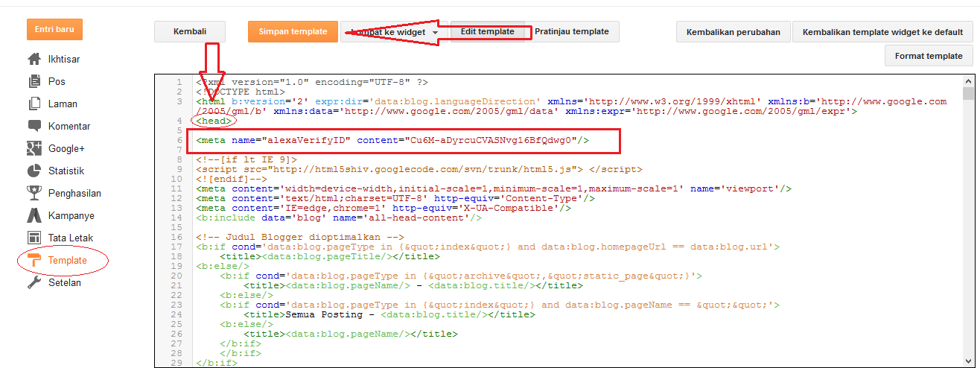The image size is (980, 368).
Task: Click the html5shiv script src line
Action: click(419, 168)
